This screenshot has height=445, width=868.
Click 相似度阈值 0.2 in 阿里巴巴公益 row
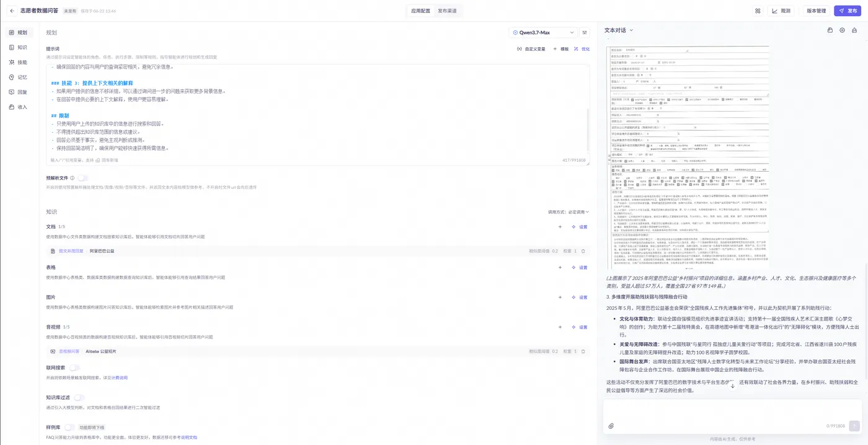click(x=543, y=251)
